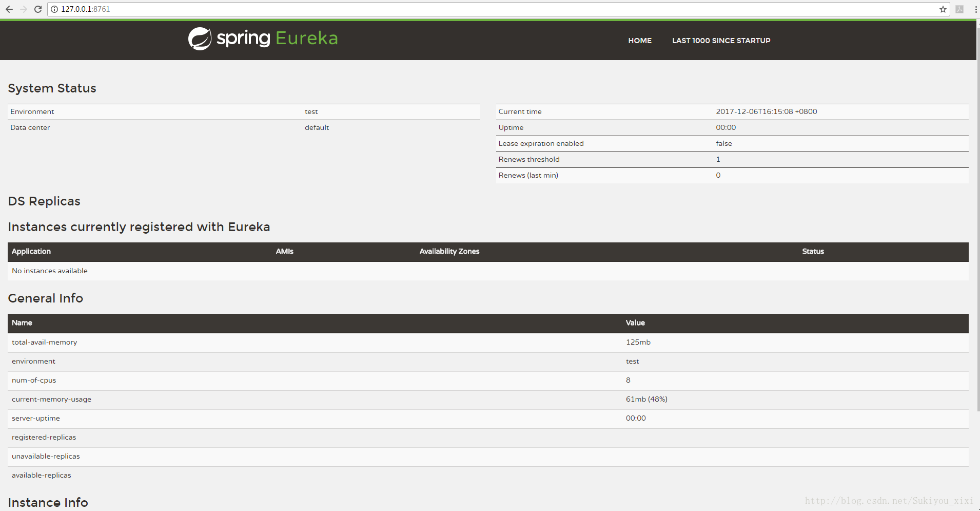Image resolution: width=980 pixels, height=511 pixels.
Task: Select 'No instances available' text
Action: [x=50, y=271]
